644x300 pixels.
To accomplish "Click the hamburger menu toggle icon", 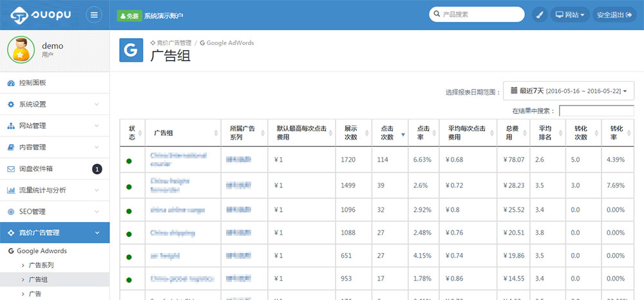I will point(94,15).
